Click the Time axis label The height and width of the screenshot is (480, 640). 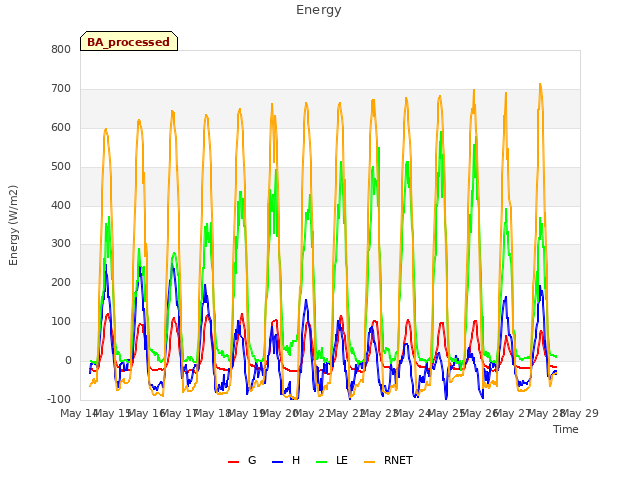coord(566,429)
